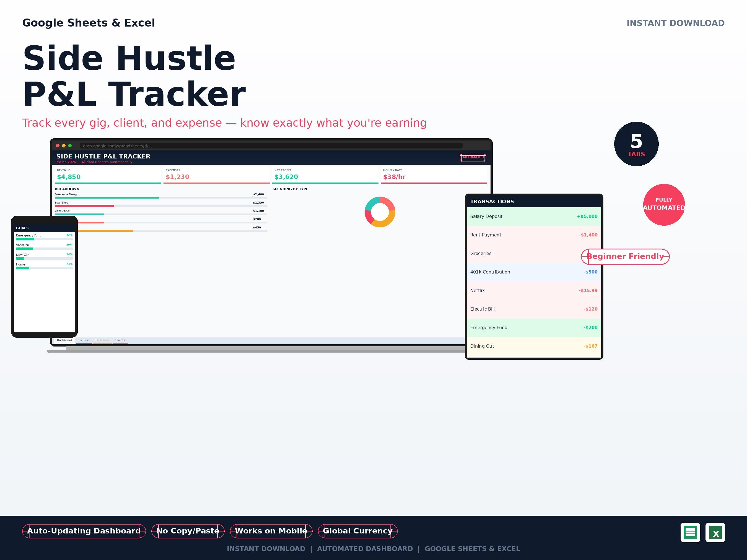
Task: Click the Emergency Fund -$200 transaction row
Action: point(534,328)
